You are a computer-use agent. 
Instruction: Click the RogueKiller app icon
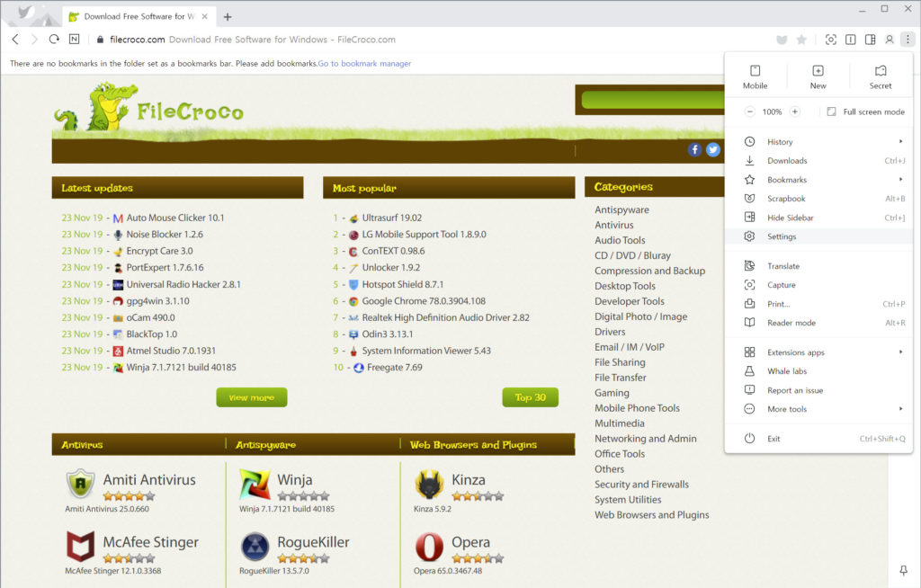255,547
